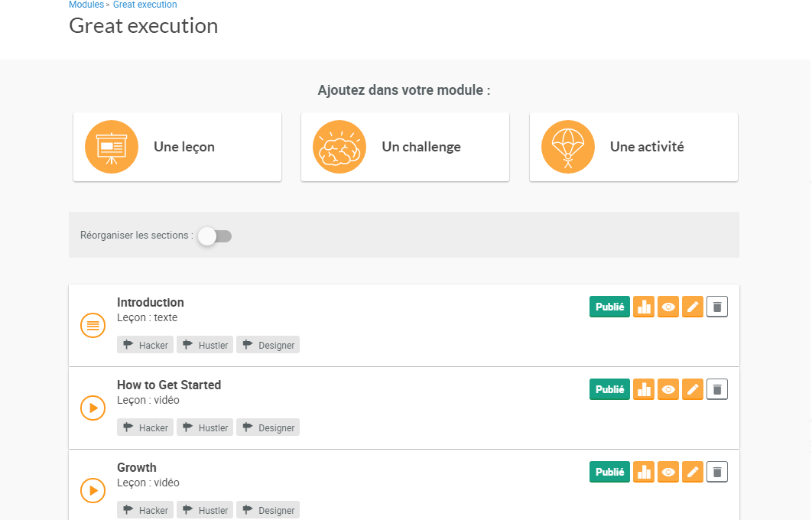Click trash icon on the Growth lesson
812x520 pixels.
pos(717,472)
